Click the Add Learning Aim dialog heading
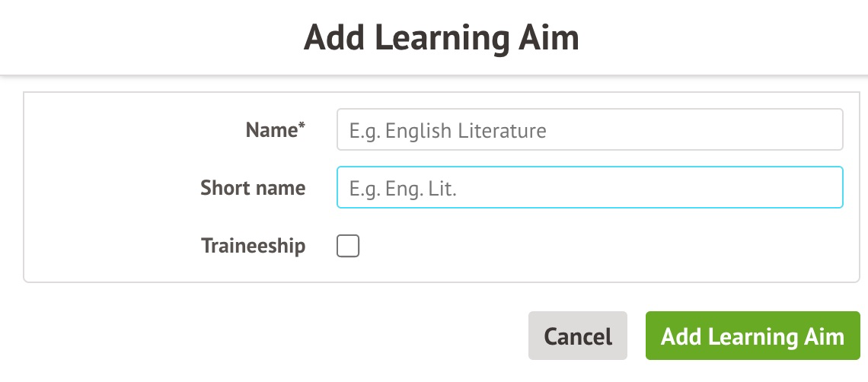 point(441,37)
